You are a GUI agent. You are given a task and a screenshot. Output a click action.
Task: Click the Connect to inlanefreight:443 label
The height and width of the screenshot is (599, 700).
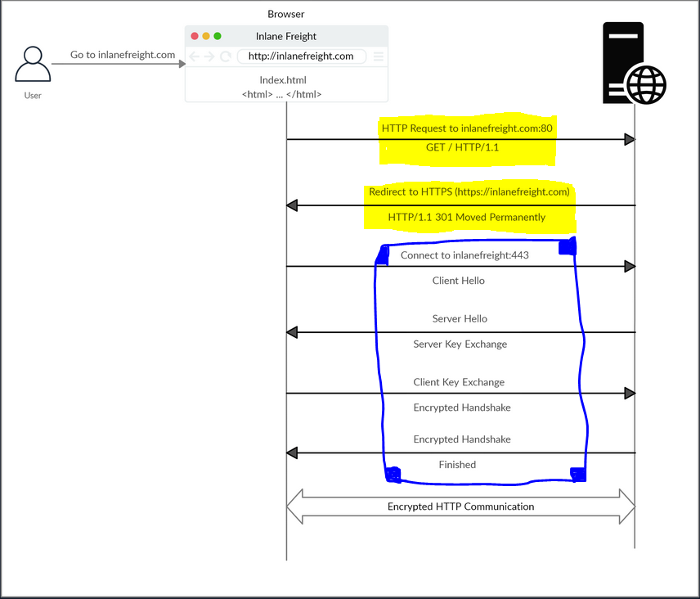click(x=464, y=255)
